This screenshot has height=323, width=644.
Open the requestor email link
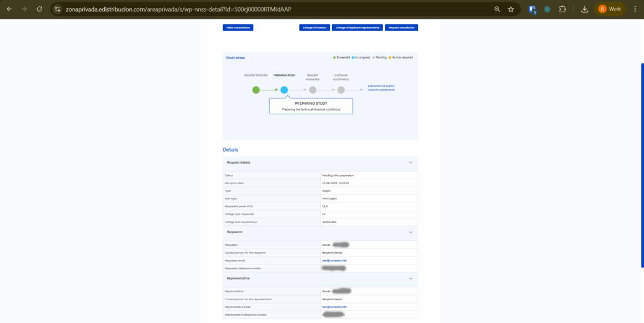point(334,260)
